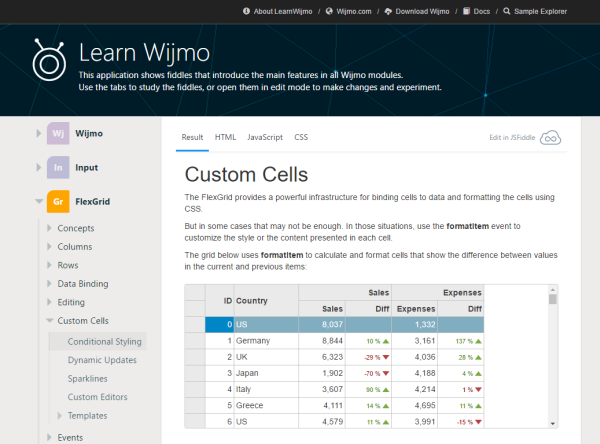This screenshot has height=444, width=600.
Task: Click the info icon beside About LearnWijmo
Action: click(x=246, y=11)
